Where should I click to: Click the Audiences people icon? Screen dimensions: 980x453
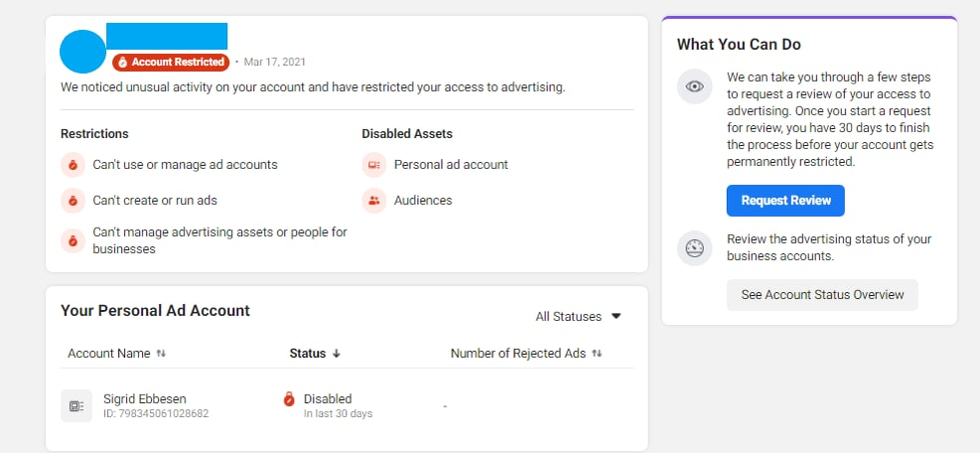[374, 201]
